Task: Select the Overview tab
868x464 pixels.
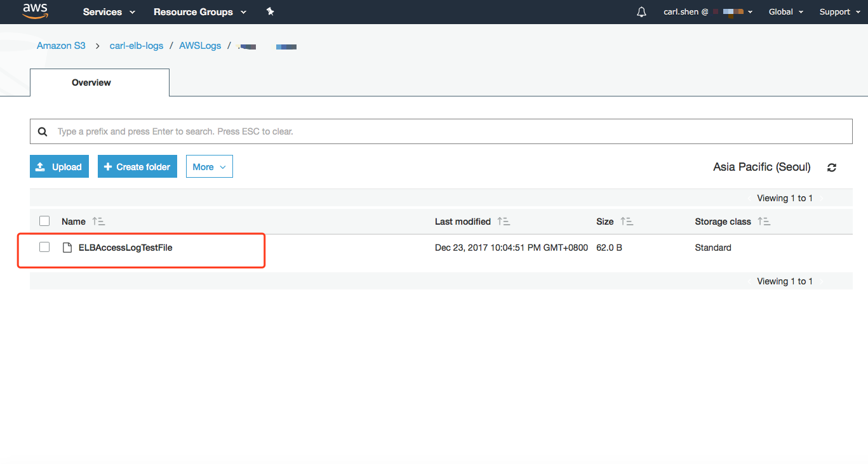Action: pos(100,83)
